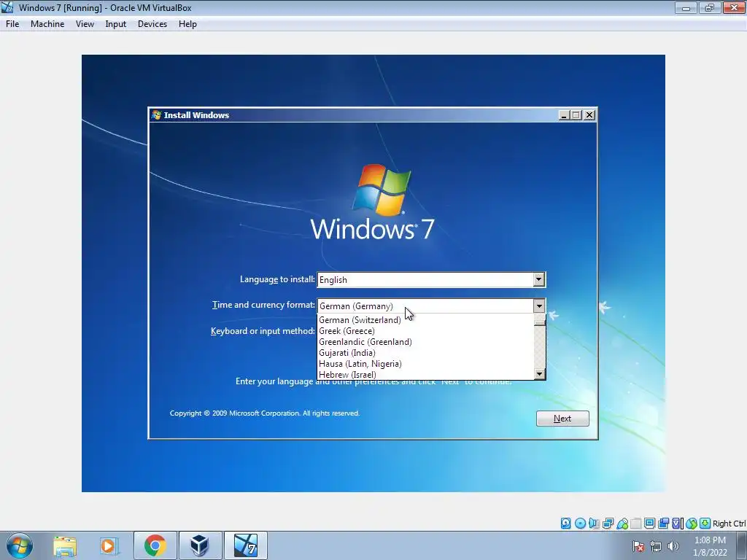The width and height of the screenshot is (747, 560).
Task: Restore the VirtualBox window size
Action: [x=710, y=7]
